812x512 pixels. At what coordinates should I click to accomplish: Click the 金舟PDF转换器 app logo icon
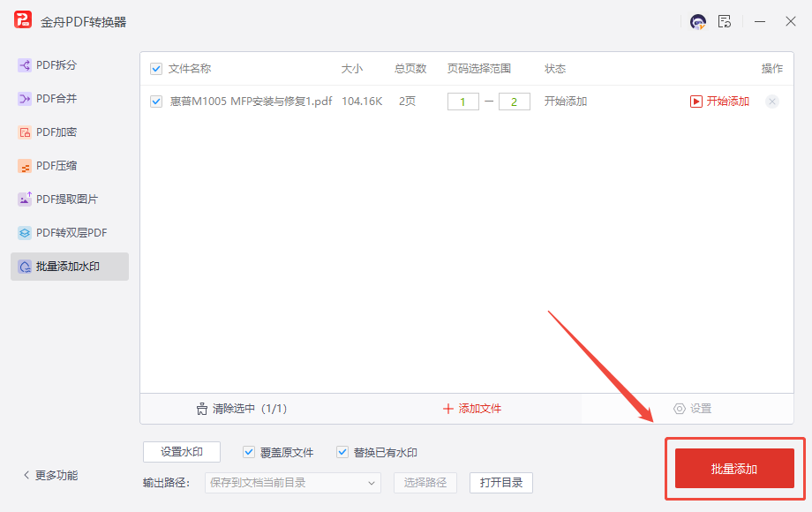click(23, 20)
